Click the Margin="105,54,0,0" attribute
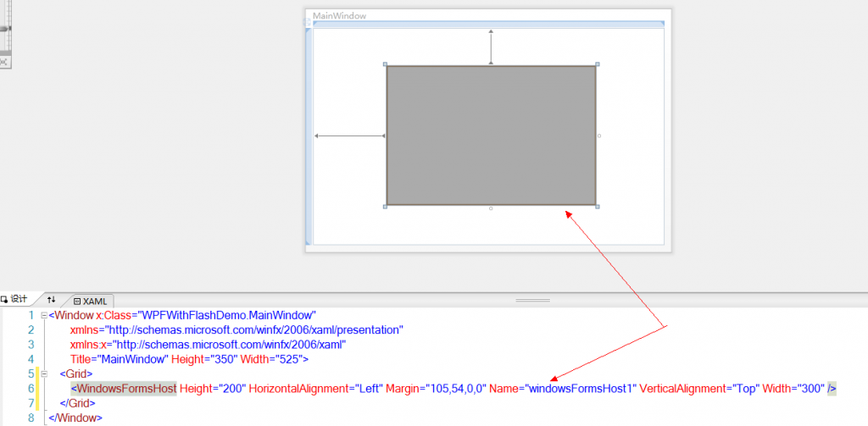 point(436,389)
